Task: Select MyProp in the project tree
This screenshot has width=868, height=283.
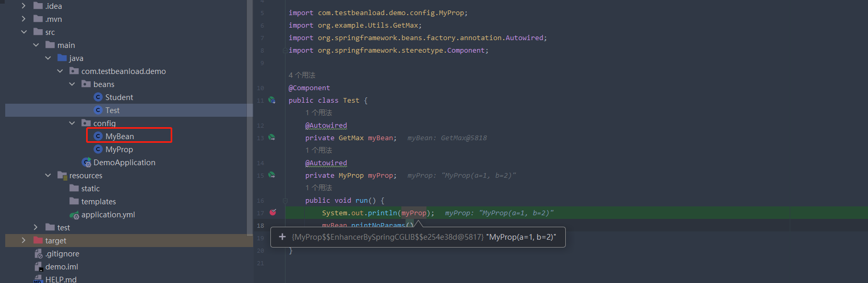Action: (x=119, y=150)
